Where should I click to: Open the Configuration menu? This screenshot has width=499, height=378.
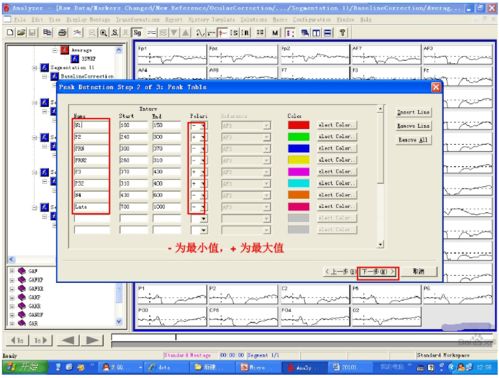click(x=311, y=20)
